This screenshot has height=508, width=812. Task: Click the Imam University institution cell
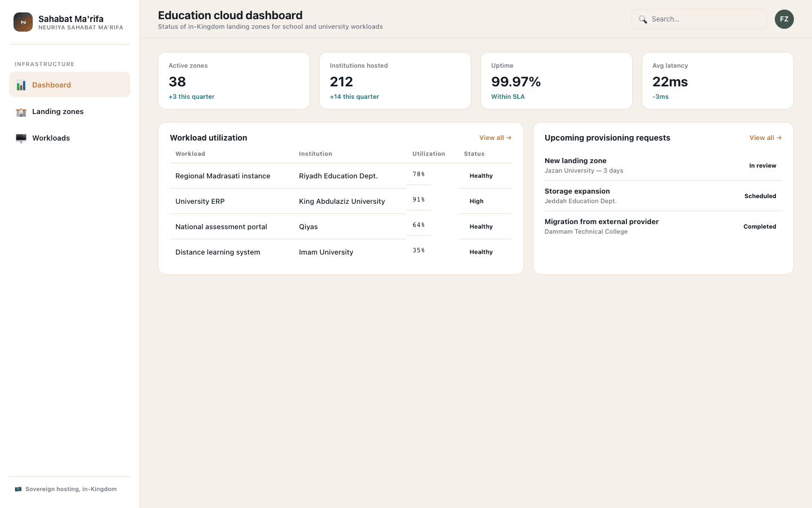[326, 252]
